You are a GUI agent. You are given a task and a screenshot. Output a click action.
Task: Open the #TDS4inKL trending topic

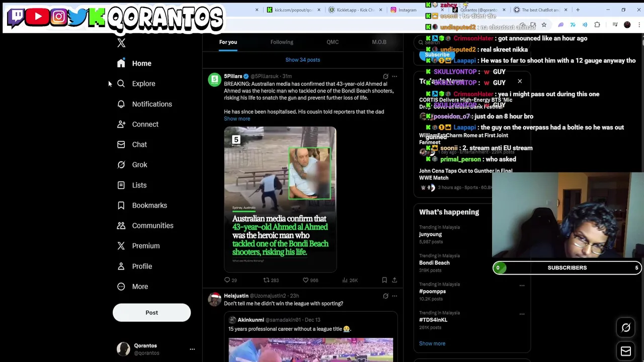tap(433, 320)
